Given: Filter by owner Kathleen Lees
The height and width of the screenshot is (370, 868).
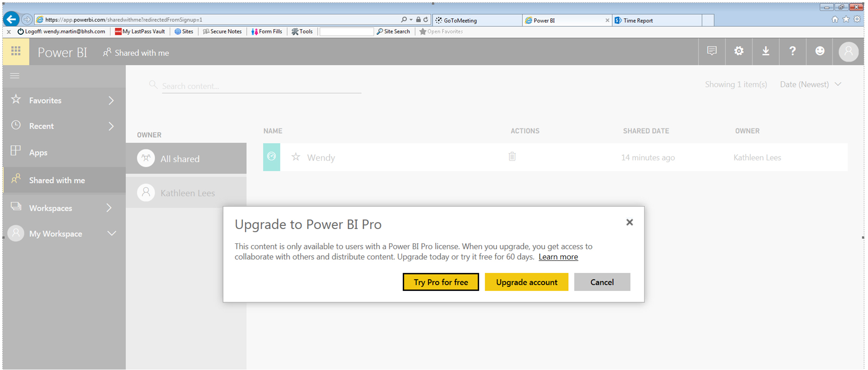Looking at the screenshot, I should point(186,192).
